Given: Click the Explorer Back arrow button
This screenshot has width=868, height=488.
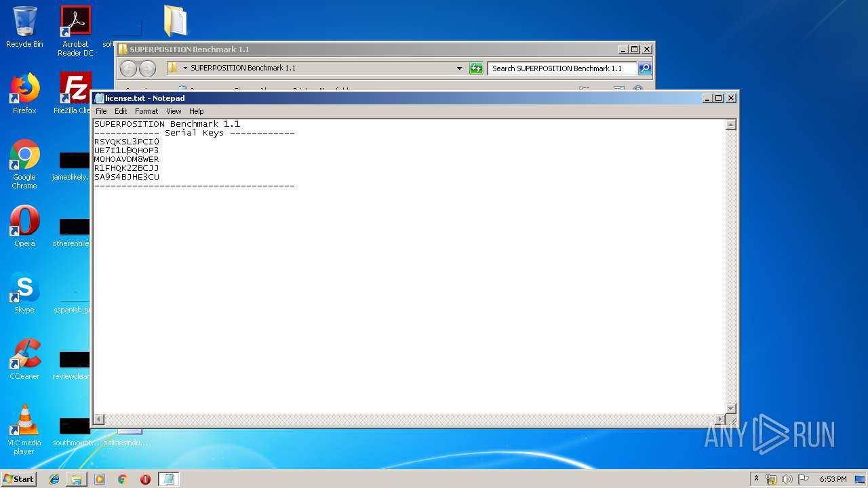Looking at the screenshot, I should tap(129, 68).
